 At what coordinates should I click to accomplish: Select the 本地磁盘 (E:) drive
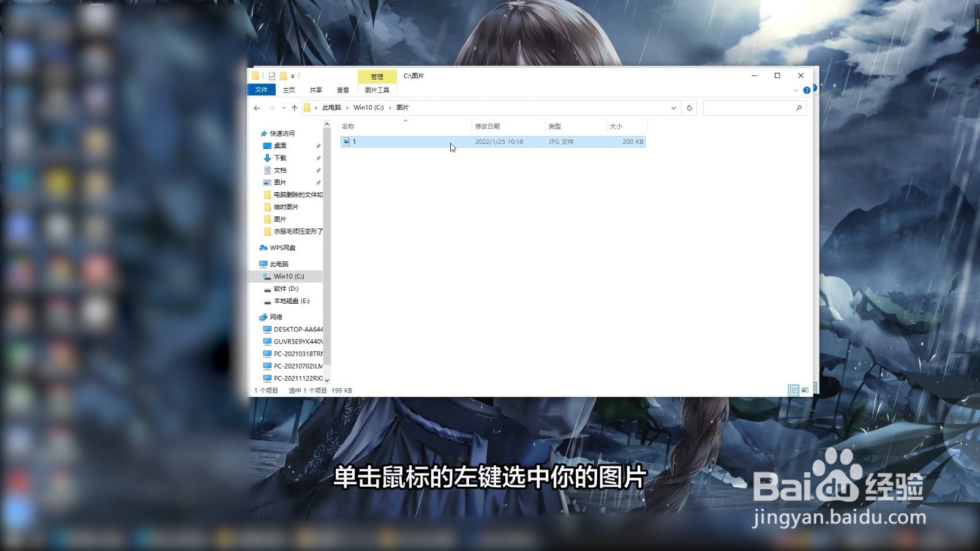pos(292,301)
